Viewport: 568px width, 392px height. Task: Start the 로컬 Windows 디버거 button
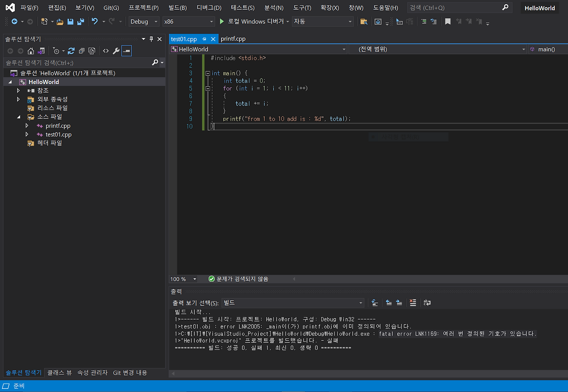pyautogui.click(x=254, y=22)
